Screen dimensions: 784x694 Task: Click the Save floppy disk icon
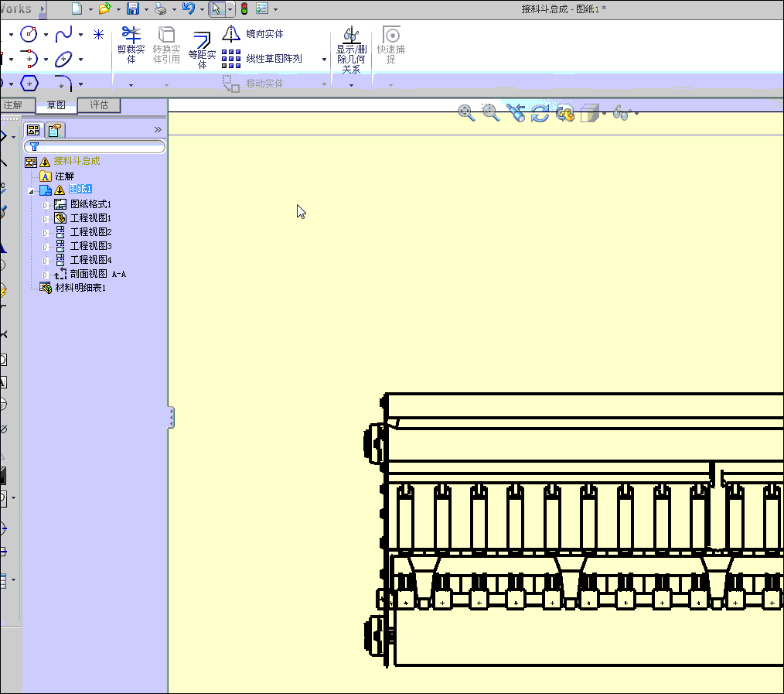pyautogui.click(x=132, y=9)
